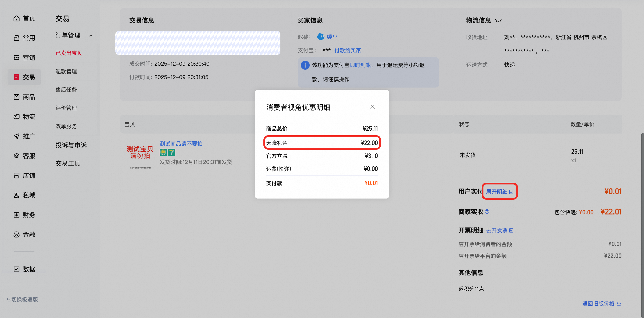Click the 推广 paper-plane icon
Viewport: 644px width, 318px height.
click(17, 136)
